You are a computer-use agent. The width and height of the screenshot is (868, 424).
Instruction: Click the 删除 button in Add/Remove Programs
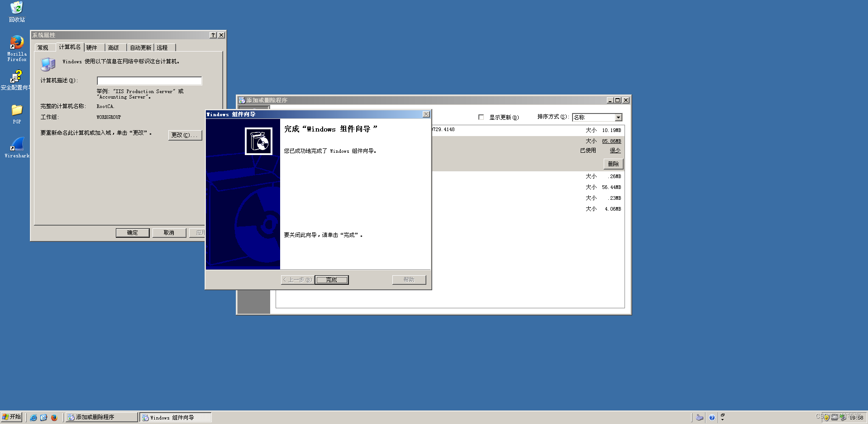(x=614, y=164)
